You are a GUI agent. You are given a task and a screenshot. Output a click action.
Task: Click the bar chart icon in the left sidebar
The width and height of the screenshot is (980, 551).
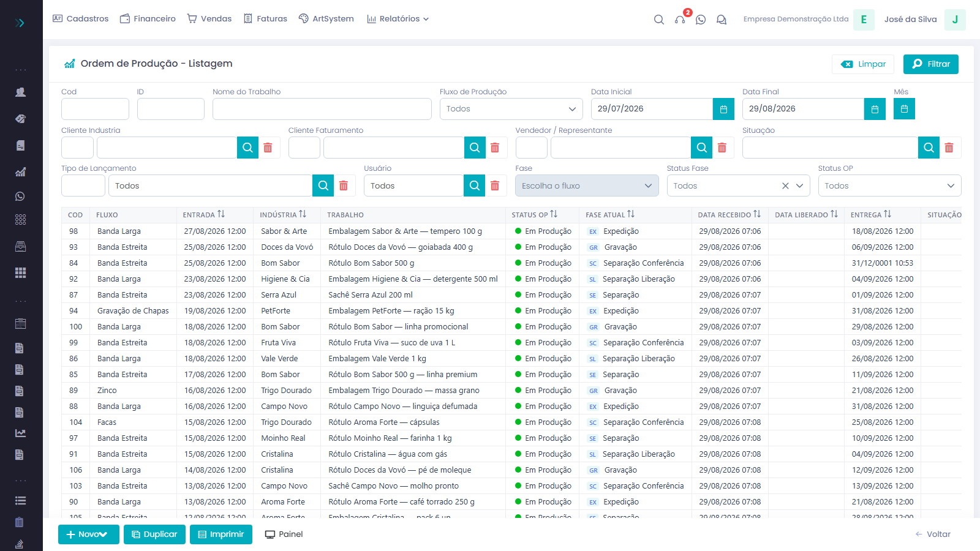(x=20, y=172)
